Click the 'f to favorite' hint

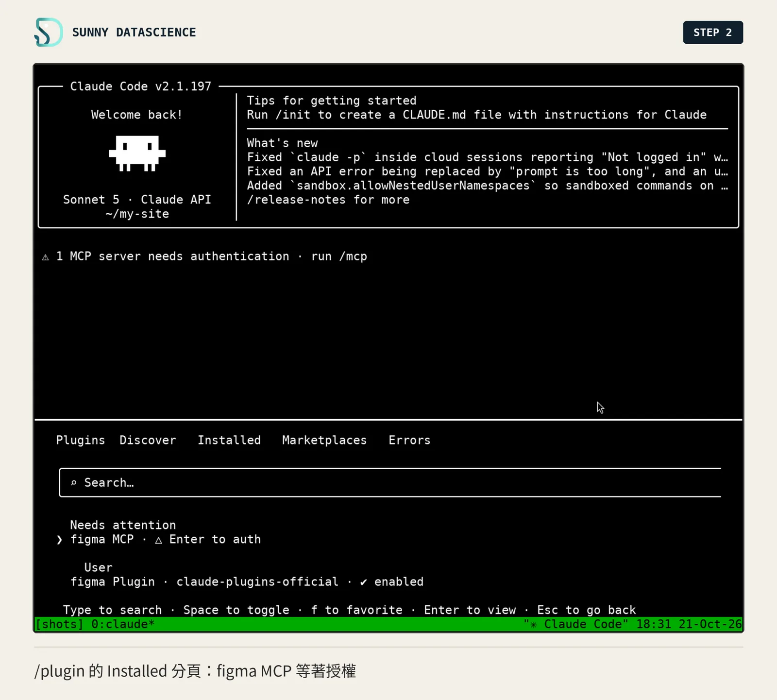tap(357, 610)
